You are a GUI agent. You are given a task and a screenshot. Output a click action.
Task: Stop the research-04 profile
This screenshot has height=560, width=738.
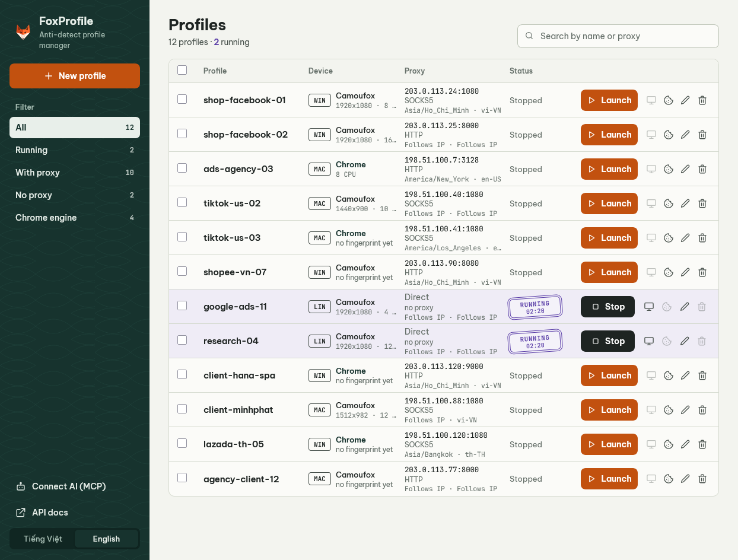(607, 341)
